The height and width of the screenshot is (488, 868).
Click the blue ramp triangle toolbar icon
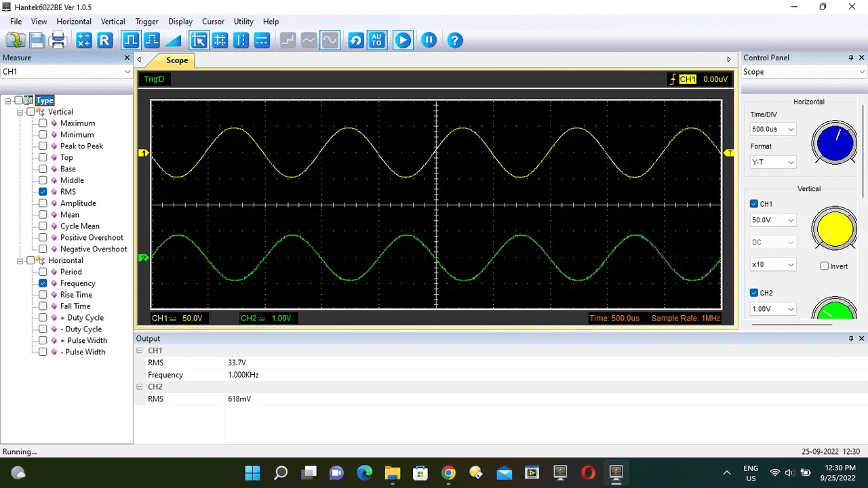[x=173, y=40]
